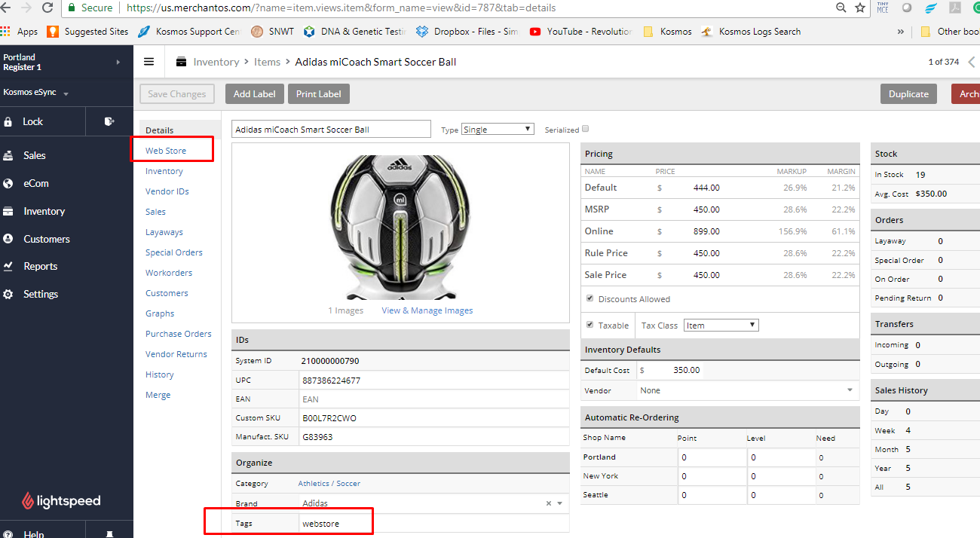Open the Help link in the sidebar
The image size is (980, 538).
click(34, 533)
